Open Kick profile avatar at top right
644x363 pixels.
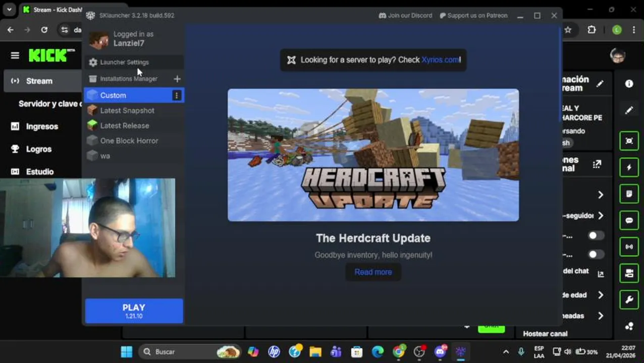pyautogui.click(x=617, y=55)
